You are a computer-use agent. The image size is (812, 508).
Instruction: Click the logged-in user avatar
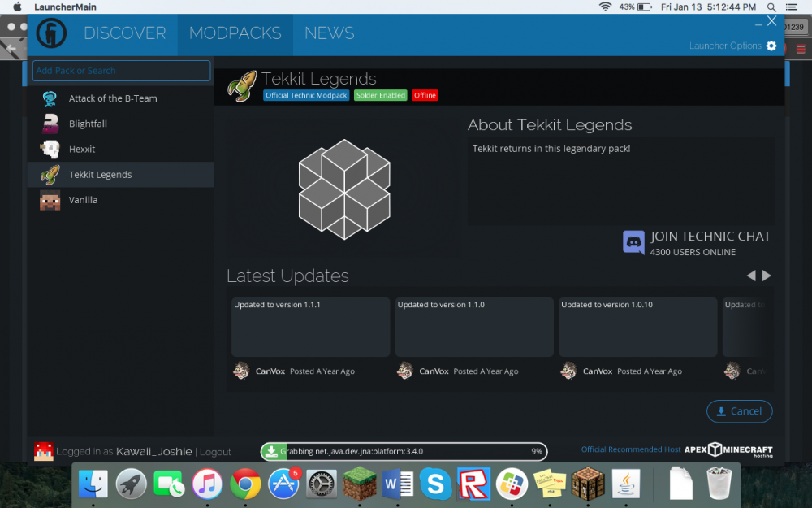coord(44,451)
